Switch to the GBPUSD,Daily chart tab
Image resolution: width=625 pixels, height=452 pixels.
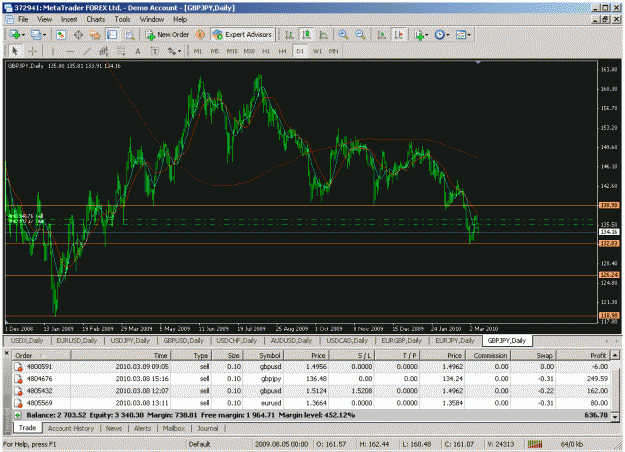[184, 340]
